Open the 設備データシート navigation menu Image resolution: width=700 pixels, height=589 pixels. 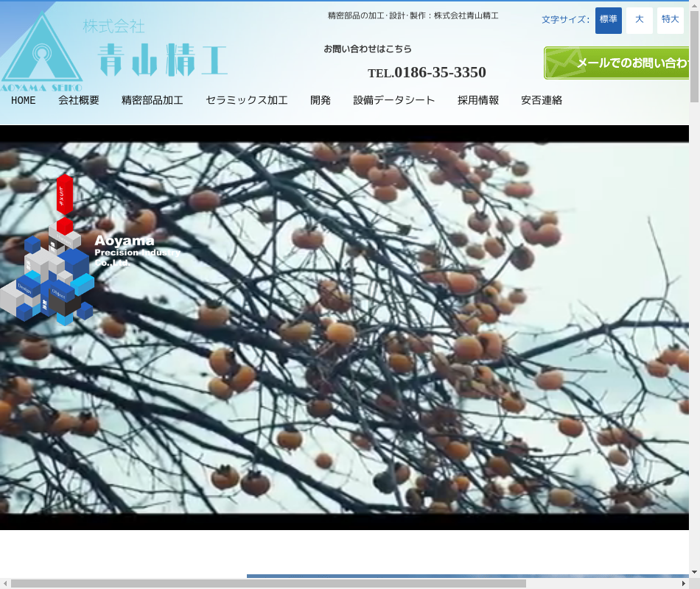[394, 100]
